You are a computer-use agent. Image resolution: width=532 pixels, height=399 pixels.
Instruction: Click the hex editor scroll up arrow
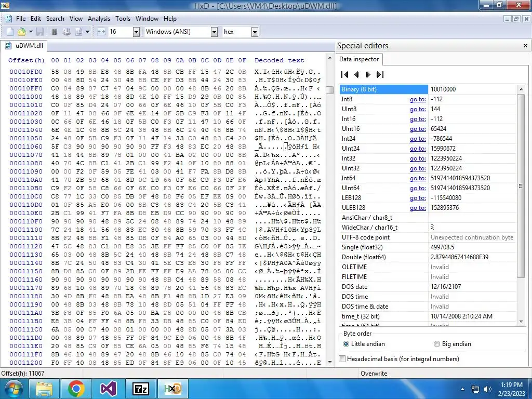pos(329,58)
